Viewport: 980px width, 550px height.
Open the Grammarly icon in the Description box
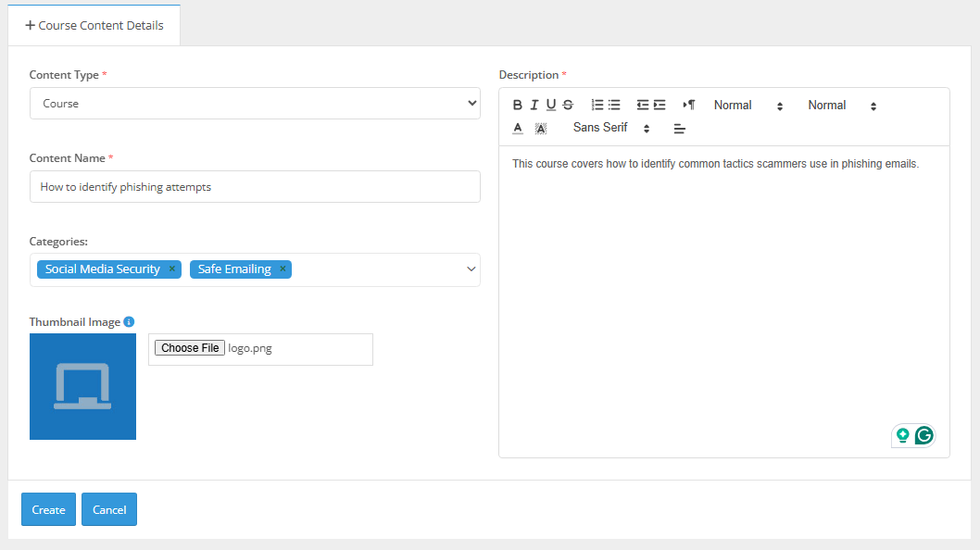click(923, 434)
